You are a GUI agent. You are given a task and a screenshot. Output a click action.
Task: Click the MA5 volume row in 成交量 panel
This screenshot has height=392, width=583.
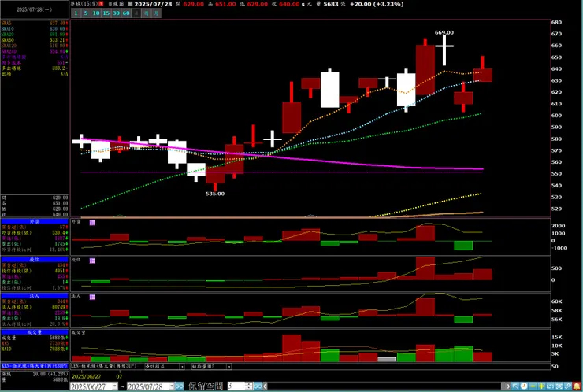coord(34,343)
